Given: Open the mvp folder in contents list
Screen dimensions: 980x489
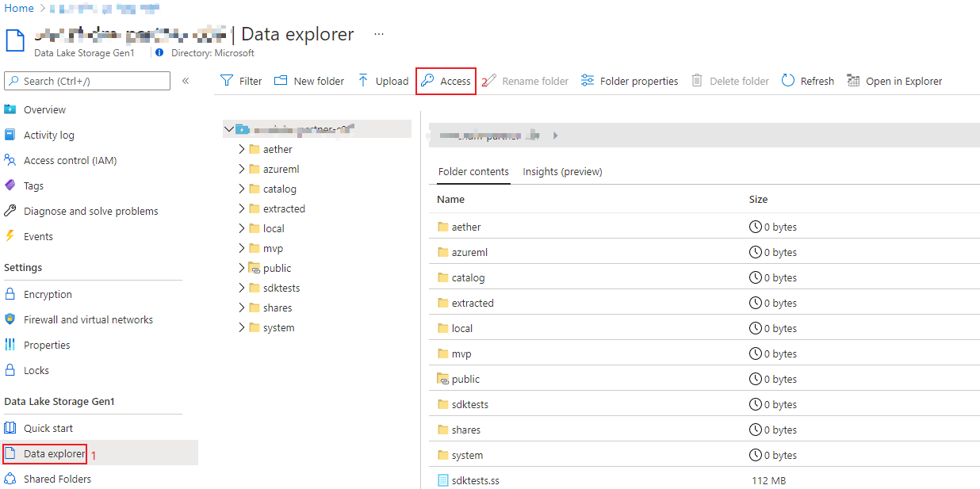Looking at the screenshot, I should click(x=461, y=353).
